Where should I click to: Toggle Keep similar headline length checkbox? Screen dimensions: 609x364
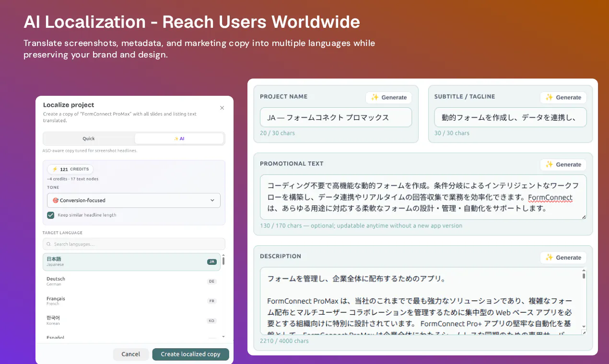point(50,215)
